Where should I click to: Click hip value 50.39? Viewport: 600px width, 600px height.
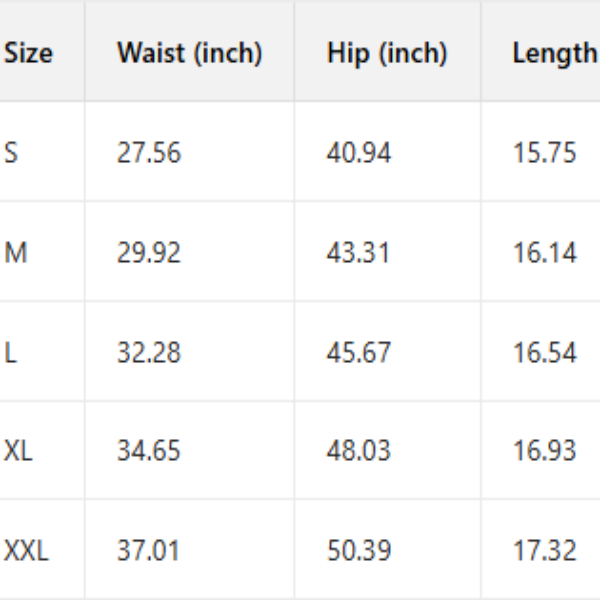point(358,551)
